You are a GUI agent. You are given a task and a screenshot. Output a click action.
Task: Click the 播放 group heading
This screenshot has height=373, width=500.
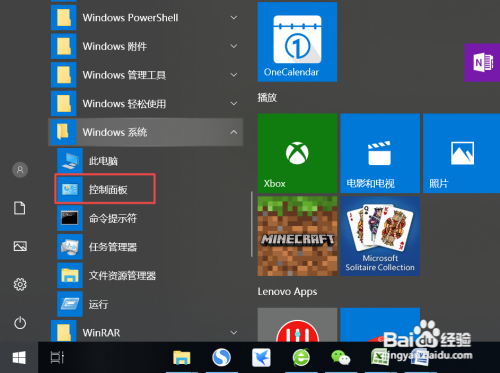267,98
